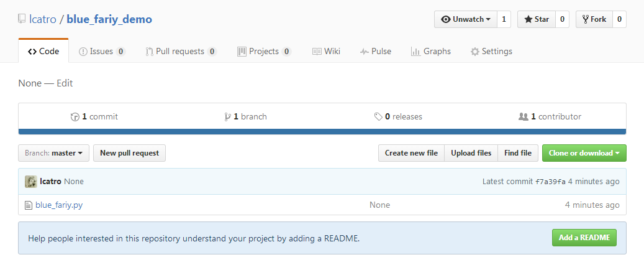Viewport: 644px width, 270px height.
Task: Open lcatro commit author link
Action: point(50,182)
